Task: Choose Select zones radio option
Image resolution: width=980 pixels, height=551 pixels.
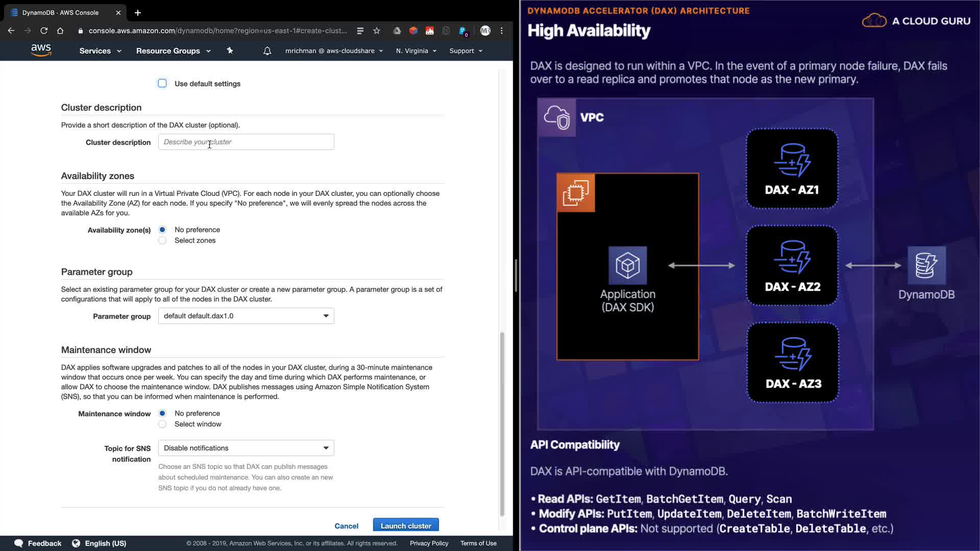Action: point(162,240)
